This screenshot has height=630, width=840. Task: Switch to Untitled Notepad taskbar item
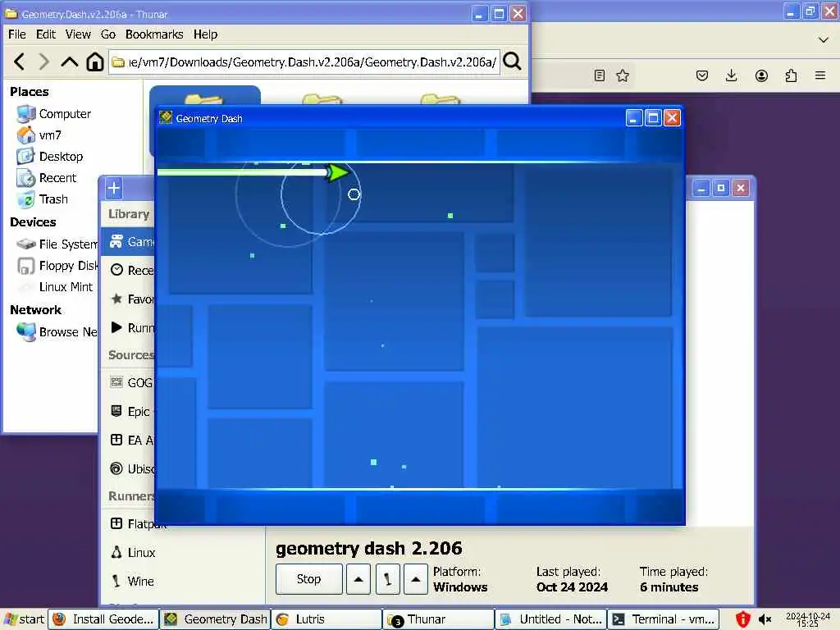click(x=550, y=619)
